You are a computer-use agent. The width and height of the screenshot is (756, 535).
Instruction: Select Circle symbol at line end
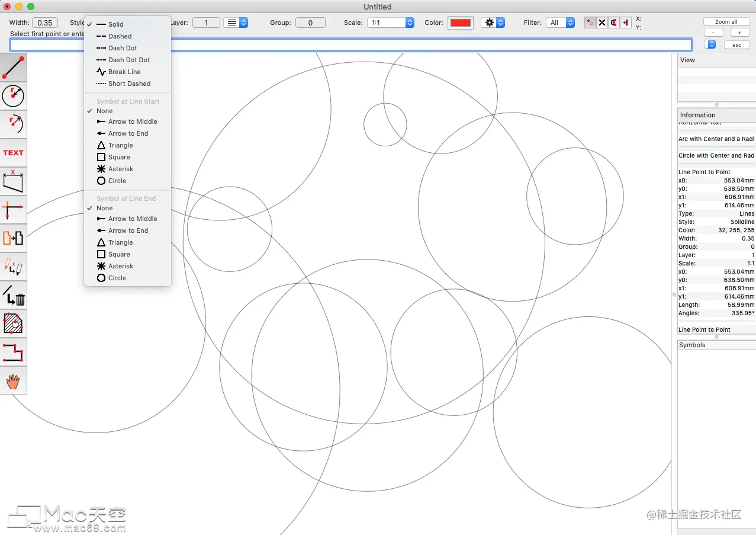click(127, 278)
